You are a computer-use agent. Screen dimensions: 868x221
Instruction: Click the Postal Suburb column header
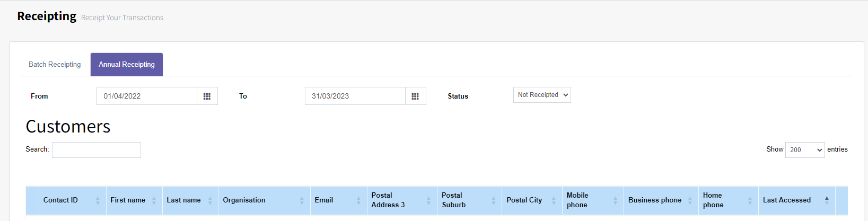[470, 200]
